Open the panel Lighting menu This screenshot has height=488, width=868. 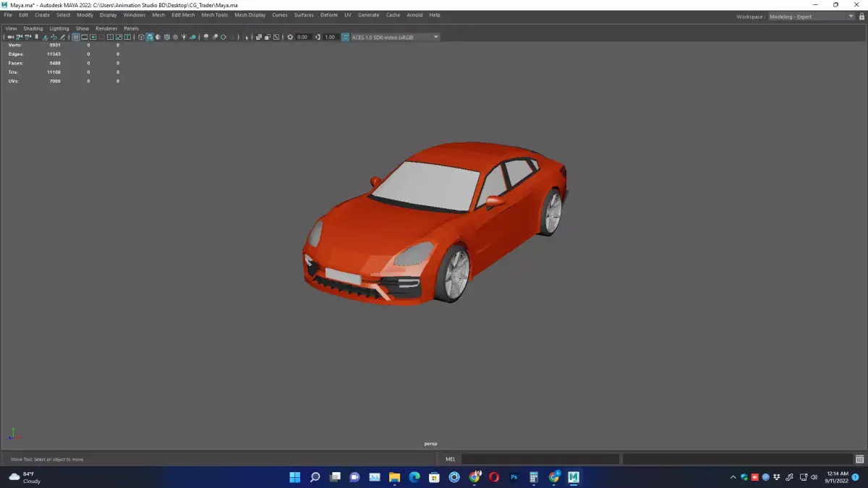pos(59,29)
